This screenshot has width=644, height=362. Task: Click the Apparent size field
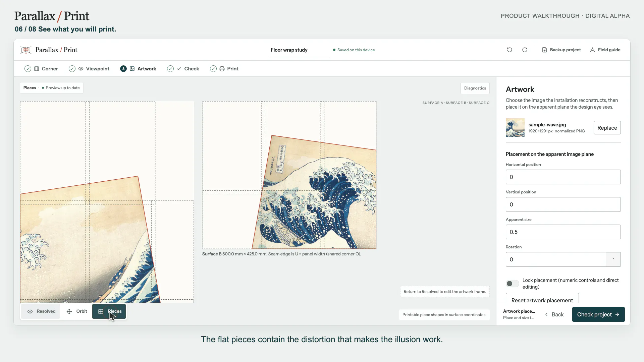pyautogui.click(x=563, y=232)
